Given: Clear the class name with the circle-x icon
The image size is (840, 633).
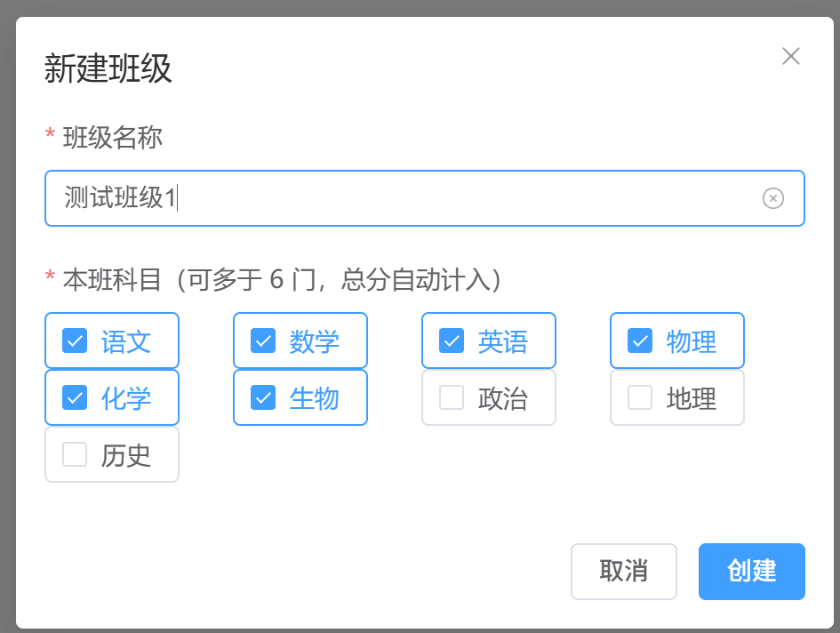Looking at the screenshot, I should 773,198.
